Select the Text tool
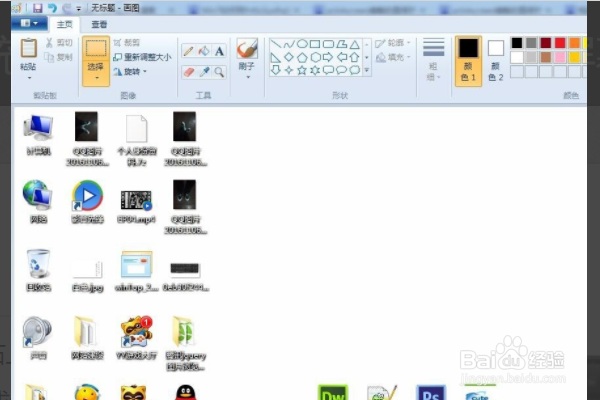Image resolution: width=600 pixels, height=400 pixels. 219,51
